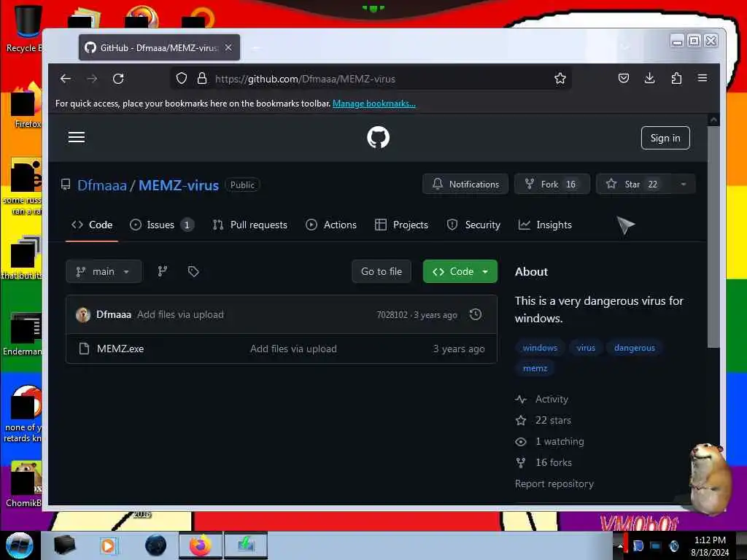Bookmark this page with the star icon
This screenshot has height=560, width=747.
[560, 79]
